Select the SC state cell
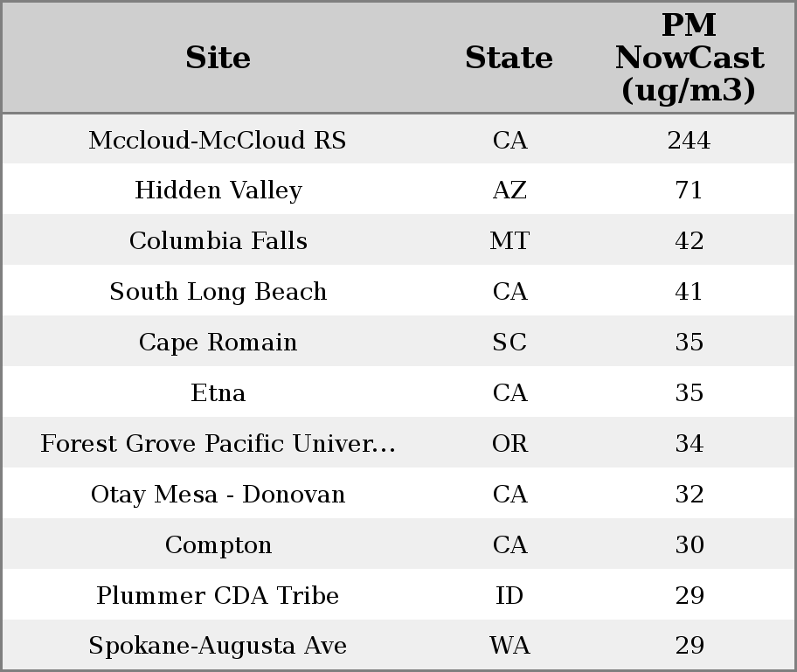The image size is (797, 672). coord(509,343)
